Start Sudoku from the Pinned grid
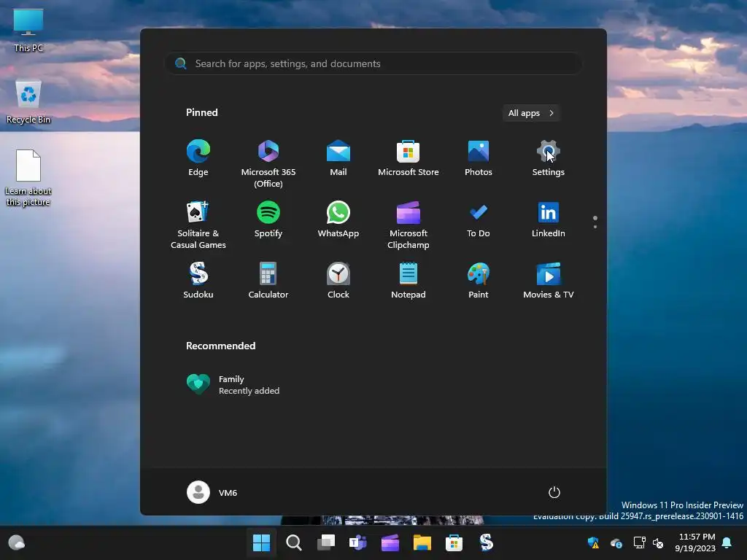Screen dimensions: 747x560 (198, 281)
